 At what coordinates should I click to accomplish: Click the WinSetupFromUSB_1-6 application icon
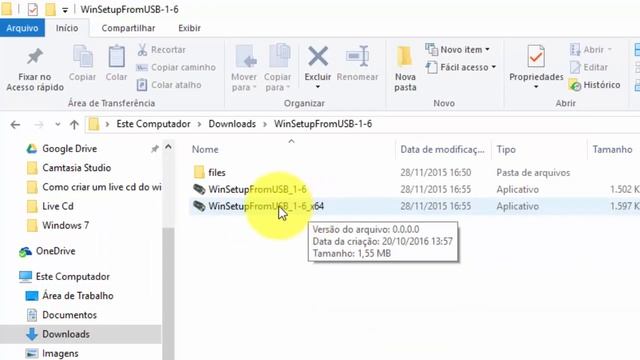[199, 189]
